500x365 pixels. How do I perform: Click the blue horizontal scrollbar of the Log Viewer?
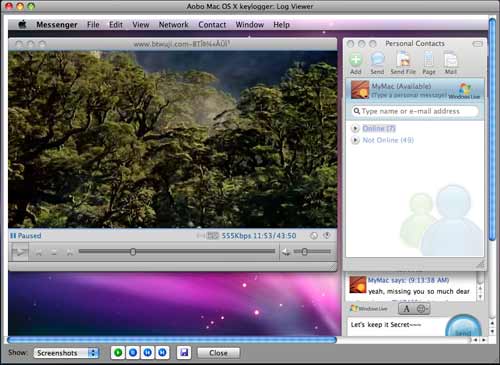[x=172, y=340]
